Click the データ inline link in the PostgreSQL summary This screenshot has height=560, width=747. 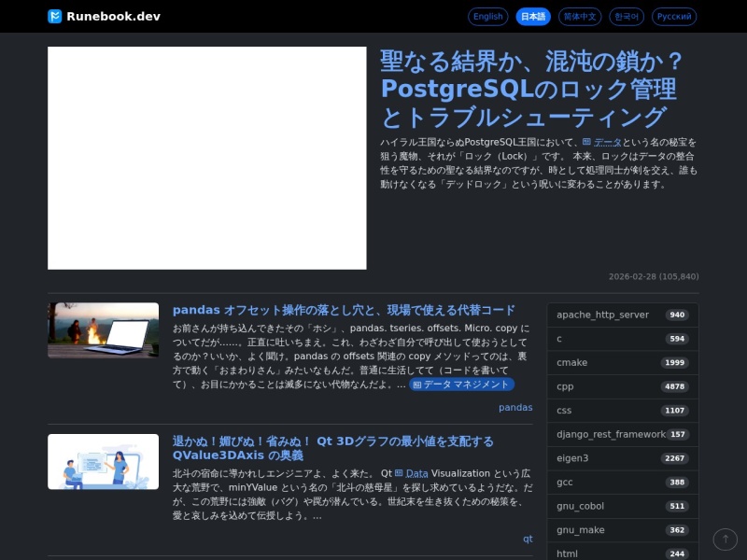coord(608,143)
